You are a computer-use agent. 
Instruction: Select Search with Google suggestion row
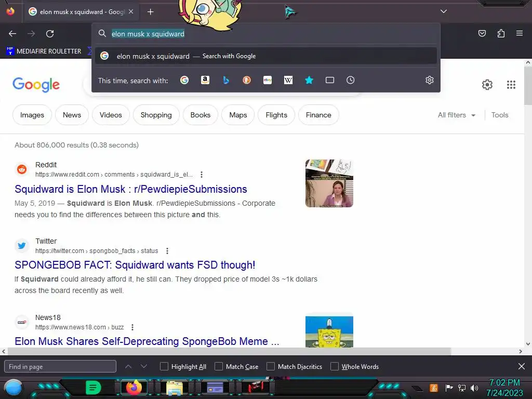[265, 56]
